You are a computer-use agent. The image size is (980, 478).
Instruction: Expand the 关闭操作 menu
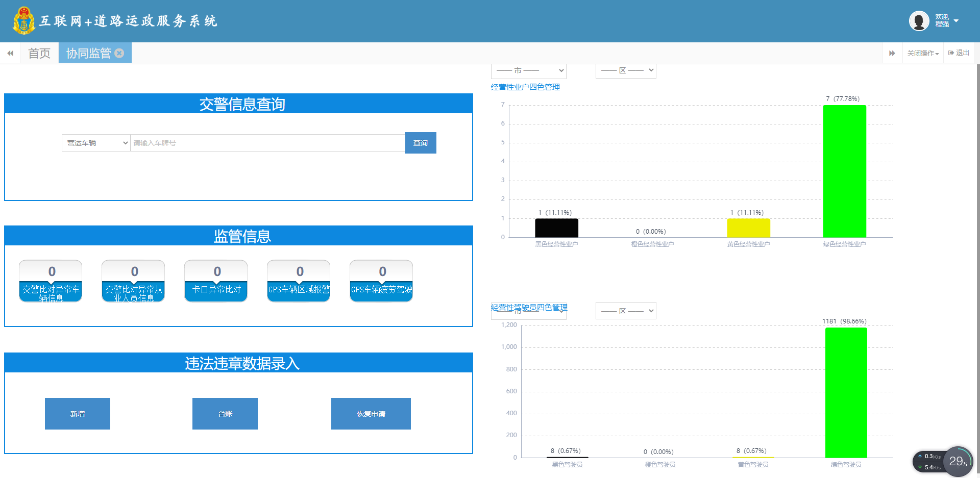pyautogui.click(x=923, y=53)
